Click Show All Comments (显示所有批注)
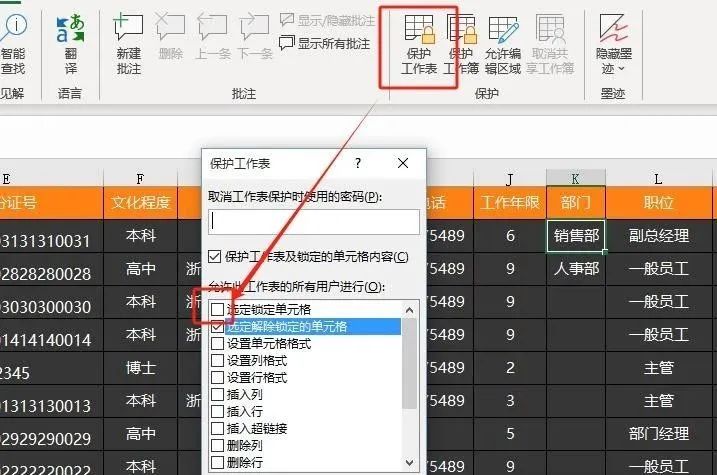 pyautogui.click(x=325, y=43)
